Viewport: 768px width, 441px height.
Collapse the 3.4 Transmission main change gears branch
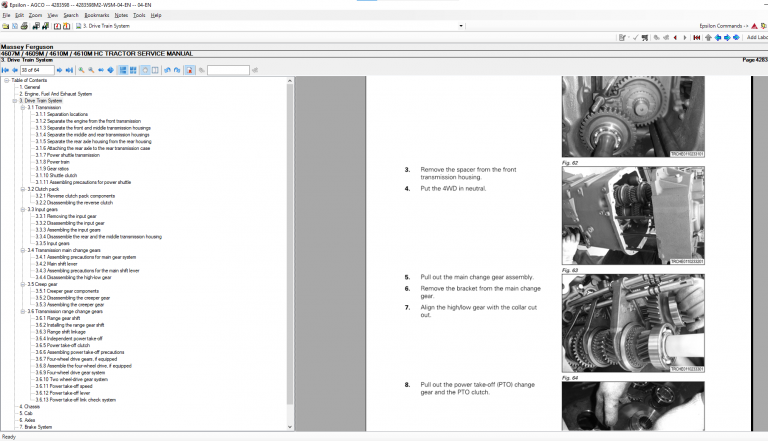[23, 250]
